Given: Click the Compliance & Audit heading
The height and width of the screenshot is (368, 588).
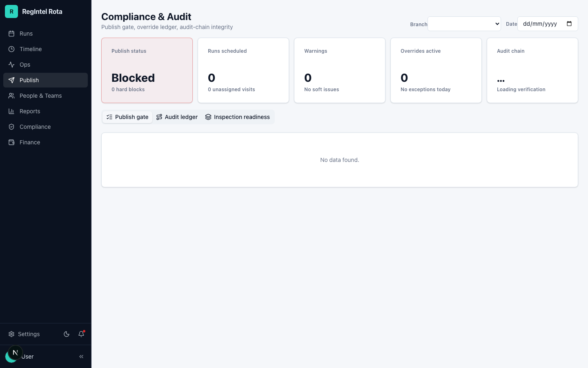Looking at the screenshot, I should tap(146, 17).
